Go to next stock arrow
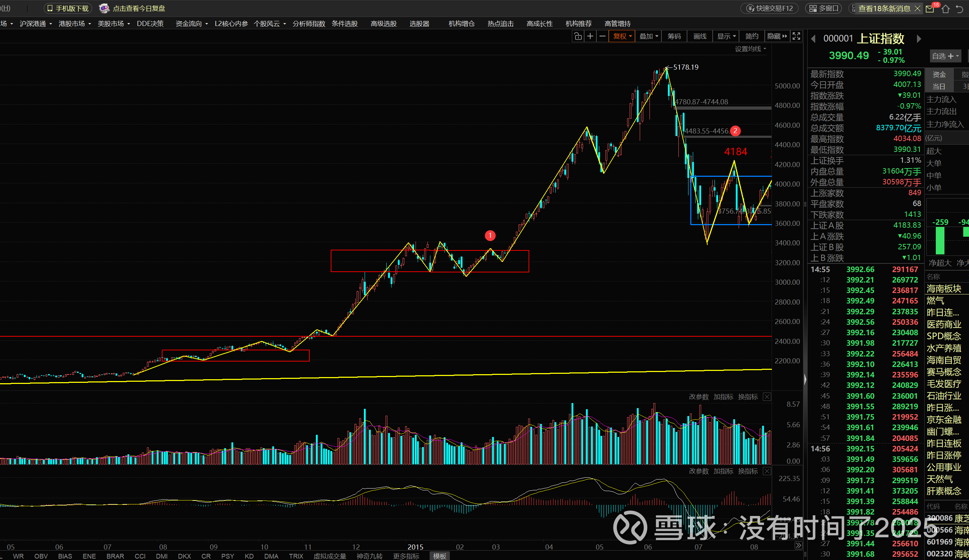This screenshot has width=969, height=560. [x=918, y=39]
